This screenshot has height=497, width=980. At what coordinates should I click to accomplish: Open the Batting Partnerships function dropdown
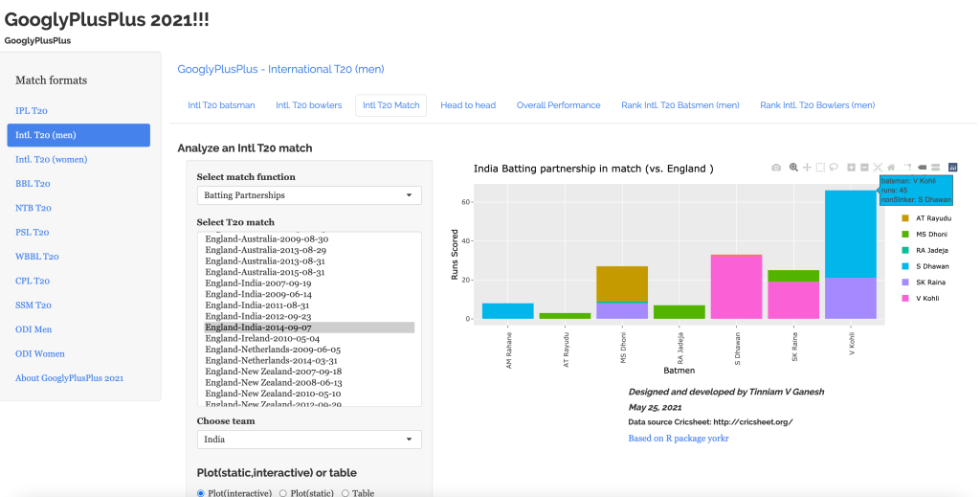(x=309, y=195)
